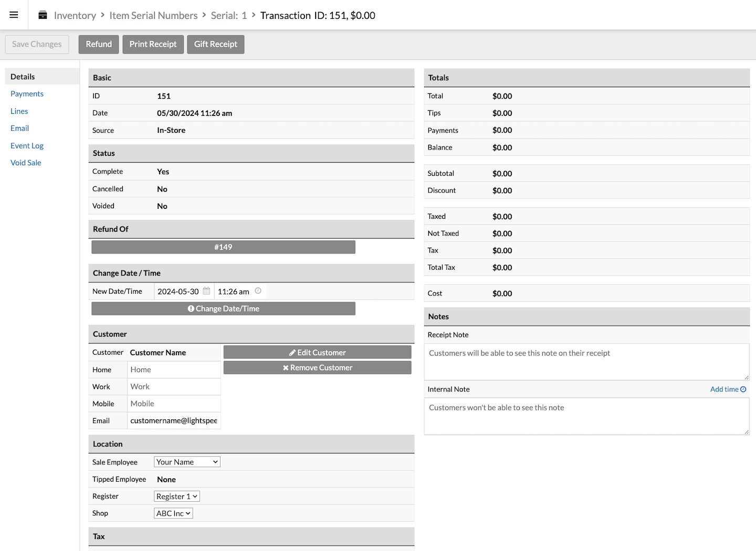Click Remove Customer button
This screenshot has height=551, width=756.
point(317,368)
